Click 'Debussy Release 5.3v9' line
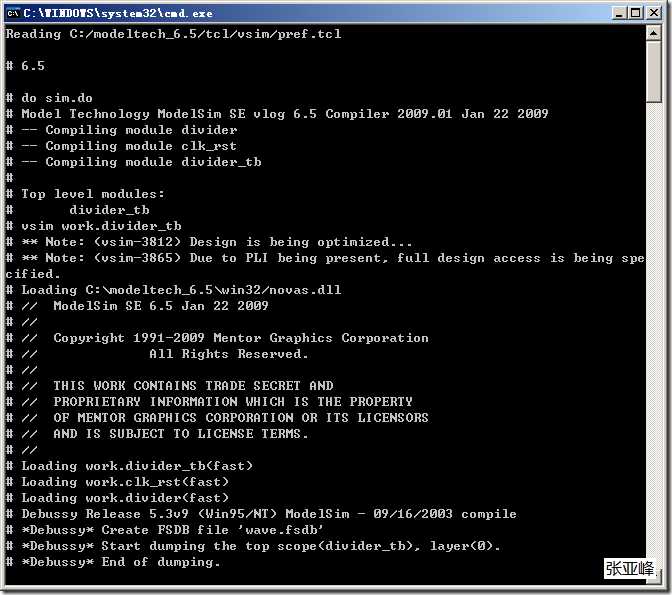This screenshot has width=672, height=595. click(261, 514)
